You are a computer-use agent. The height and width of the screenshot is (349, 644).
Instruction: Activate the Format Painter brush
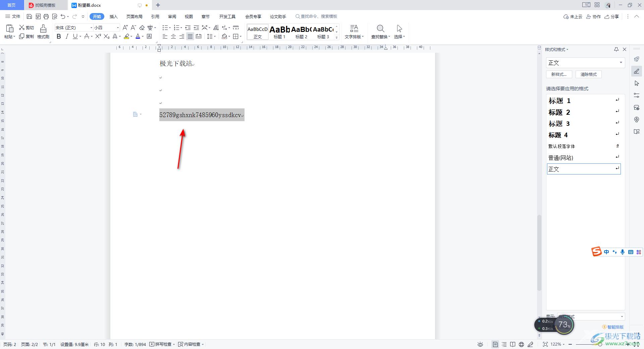(43, 32)
